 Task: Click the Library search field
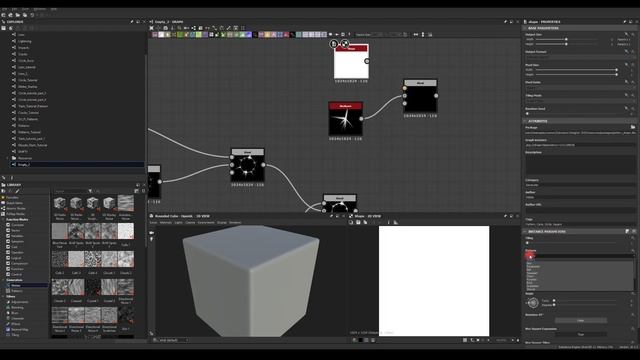pyautogui.click(x=70, y=191)
